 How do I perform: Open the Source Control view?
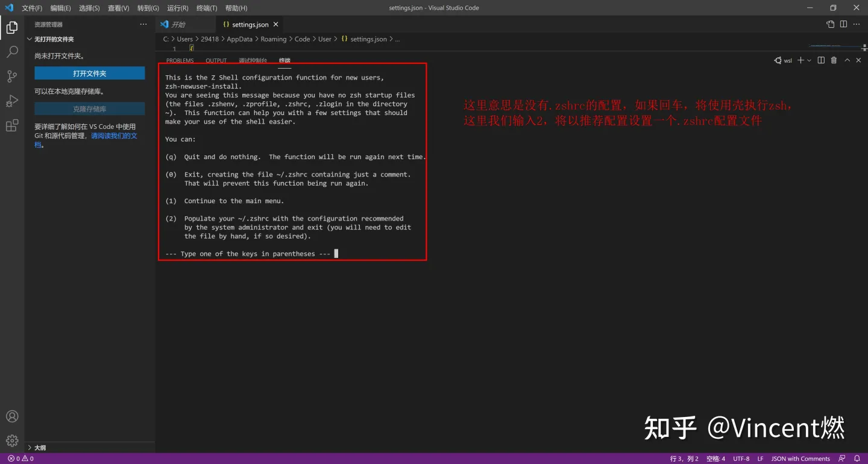point(12,77)
